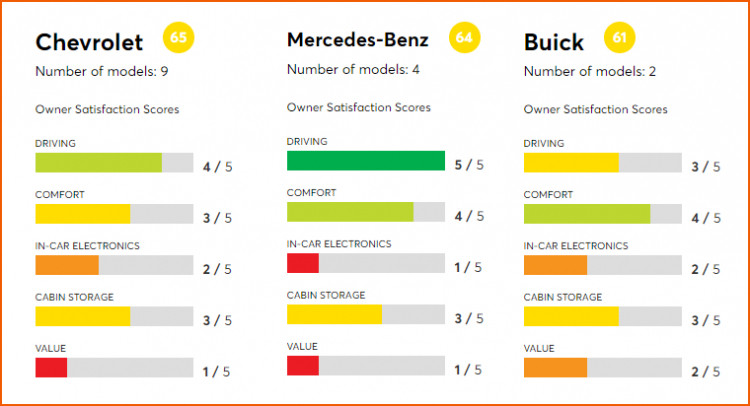Screen dimensions: 750x406
Task: Click Chevrolet's yellow Comfort score bar
Action: click(x=82, y=214)
